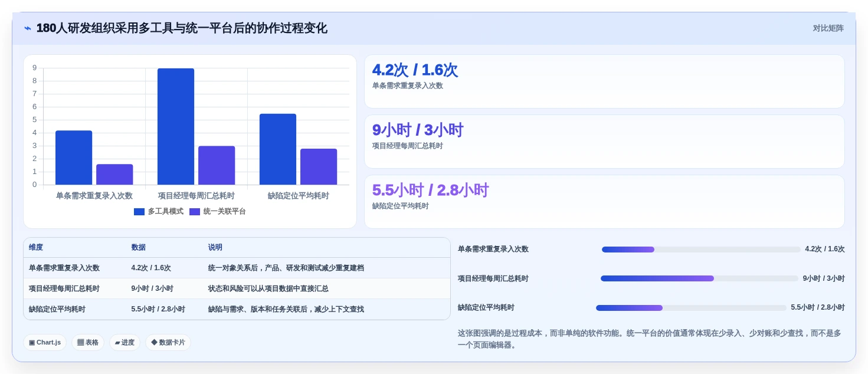The width and height of the screenshot is (868, 374).
Task: Click table cell 项目经理每周汇总耗时
Action: click(x=64, y=288)
